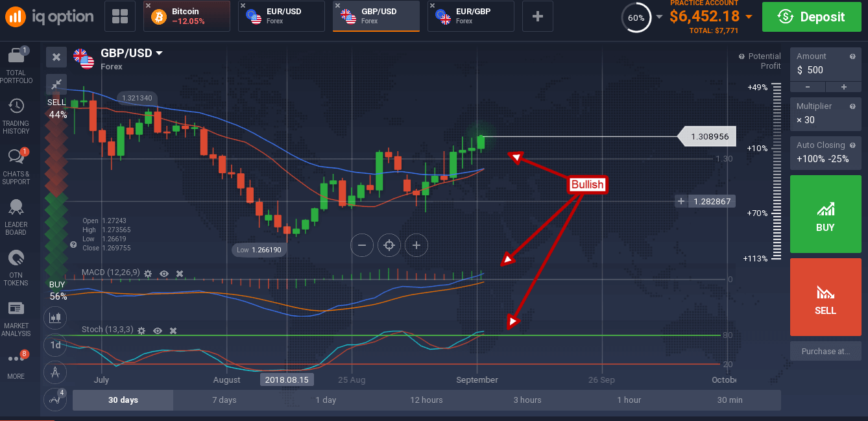
Task: Close the GBP/USD tab
Action: (339, 6)
